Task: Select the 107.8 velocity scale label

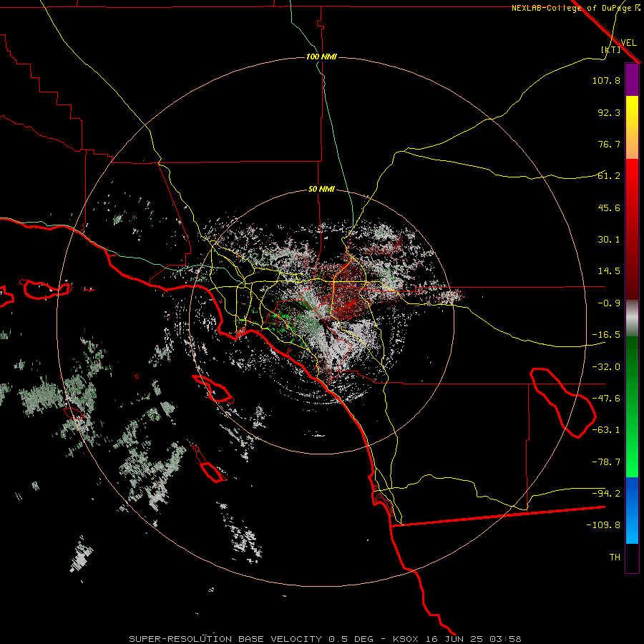Action: pyautogui.click(x=606, y=80)
